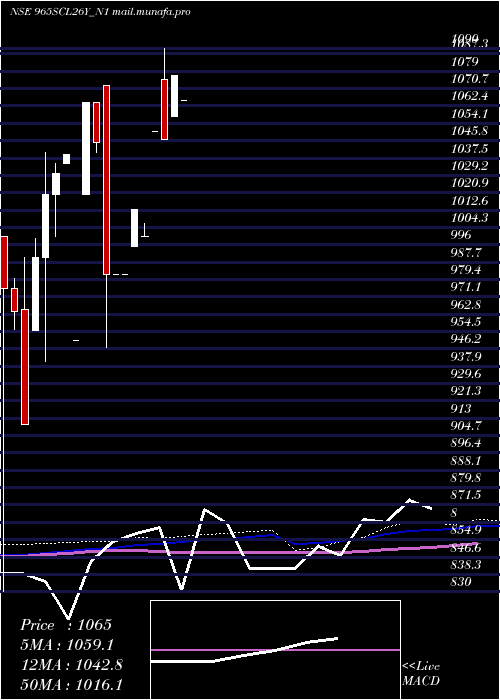
Task: Click the 1045.8 price axis label
Action: [x=469, y=131]
